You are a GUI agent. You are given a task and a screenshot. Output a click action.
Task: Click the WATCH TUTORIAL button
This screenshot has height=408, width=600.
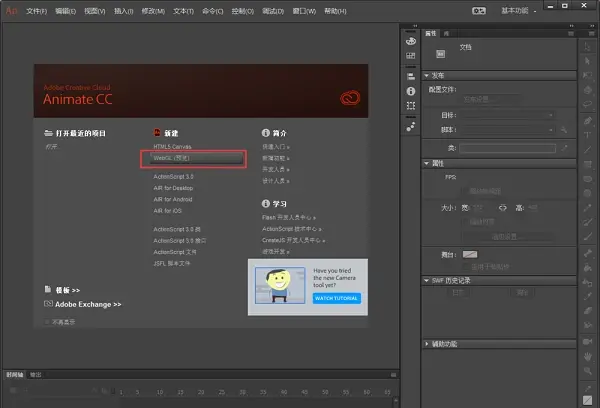coord(337,298)
